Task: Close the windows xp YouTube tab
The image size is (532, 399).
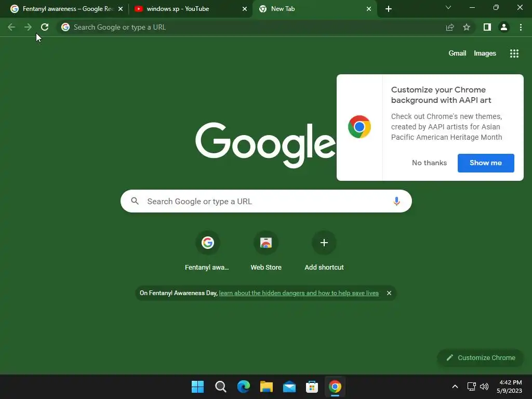Action: click(245, 9)
